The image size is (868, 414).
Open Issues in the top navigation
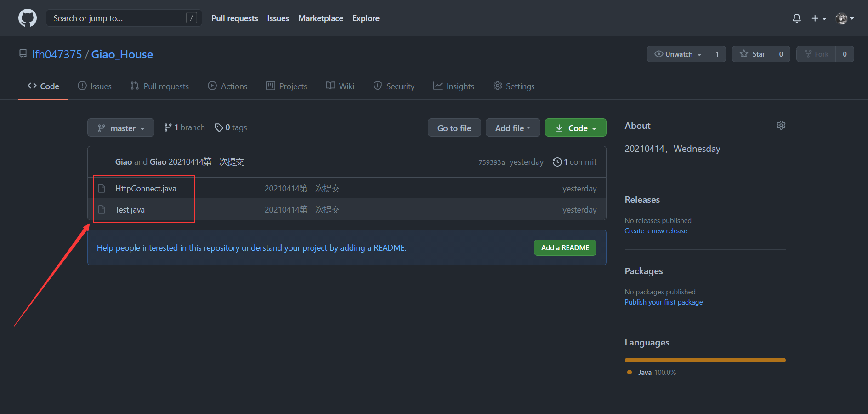pos(278,18)
